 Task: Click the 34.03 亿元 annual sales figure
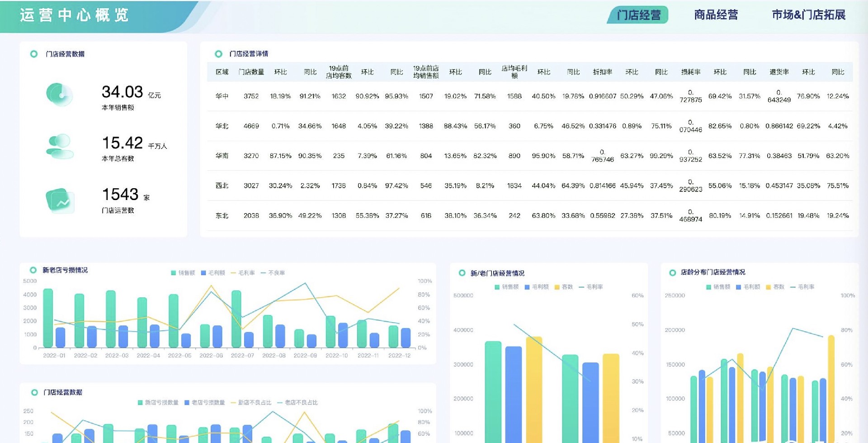[x=131, y=92]
